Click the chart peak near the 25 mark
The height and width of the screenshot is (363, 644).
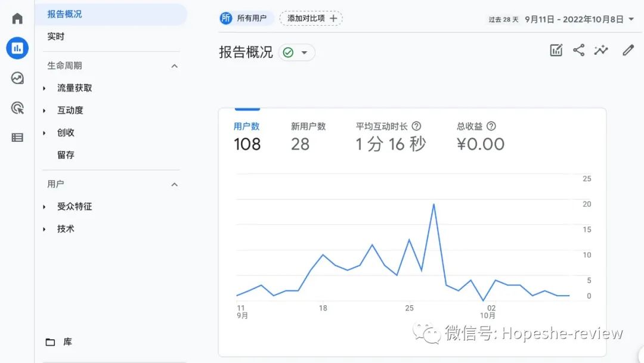pos(434,204)
